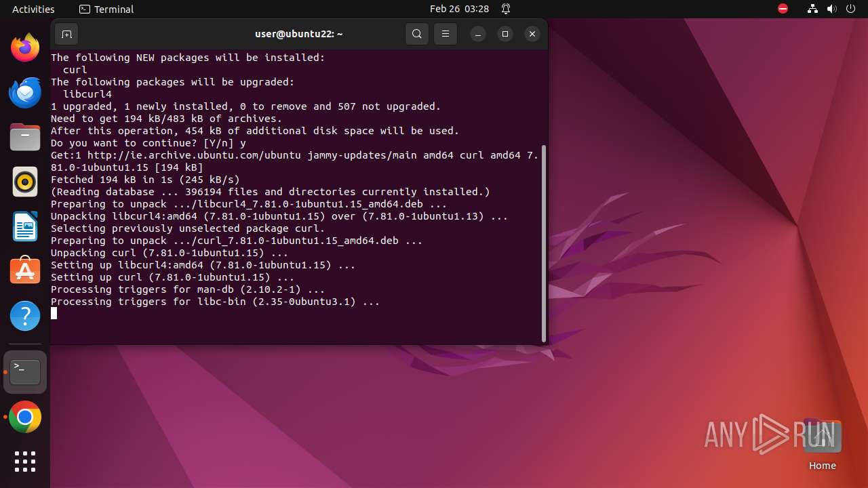Click the 'Setting up curl' line
The image size is (868, 488).
tap(172, 277)
